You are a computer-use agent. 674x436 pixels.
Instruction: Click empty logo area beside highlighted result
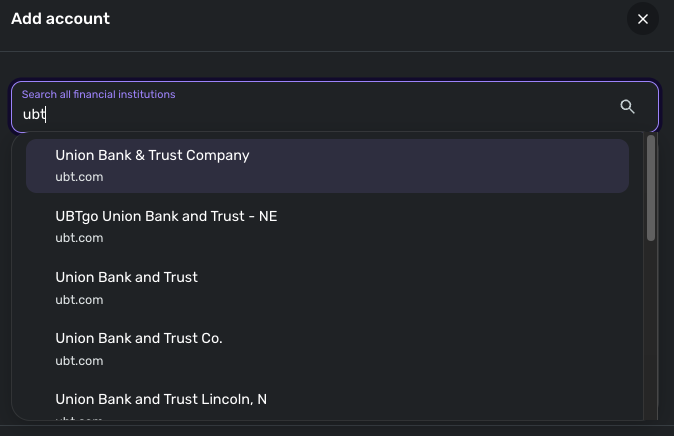tap(40, 166)
